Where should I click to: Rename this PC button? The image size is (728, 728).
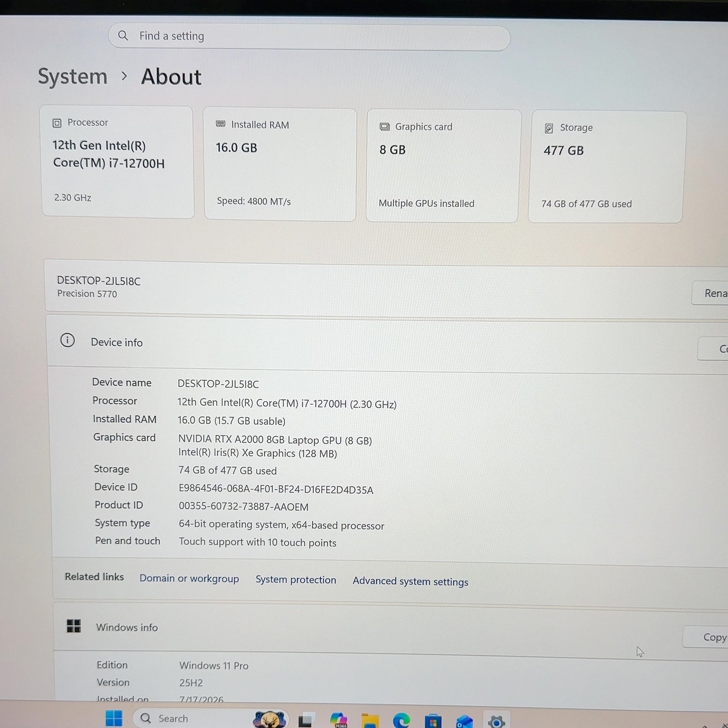[x=710, y=293]
